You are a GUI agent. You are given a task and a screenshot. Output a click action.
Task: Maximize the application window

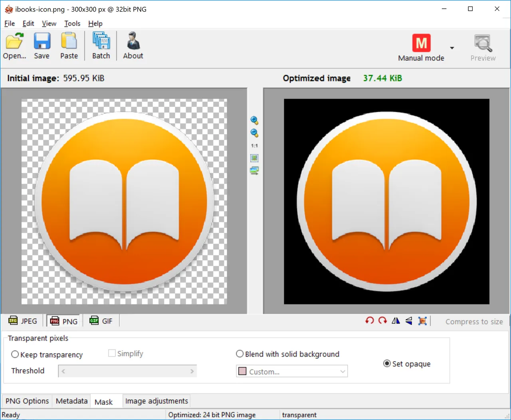(x=470, y=9)
